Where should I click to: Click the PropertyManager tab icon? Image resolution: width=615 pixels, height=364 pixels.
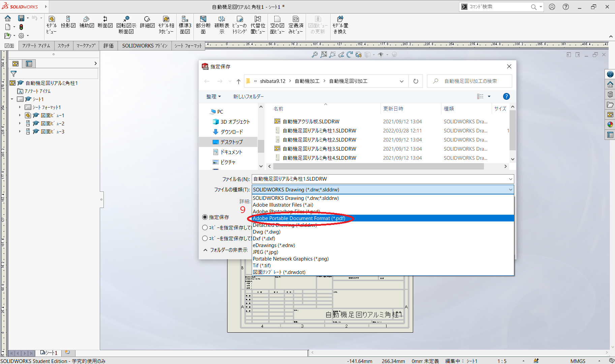pos(29,63)
